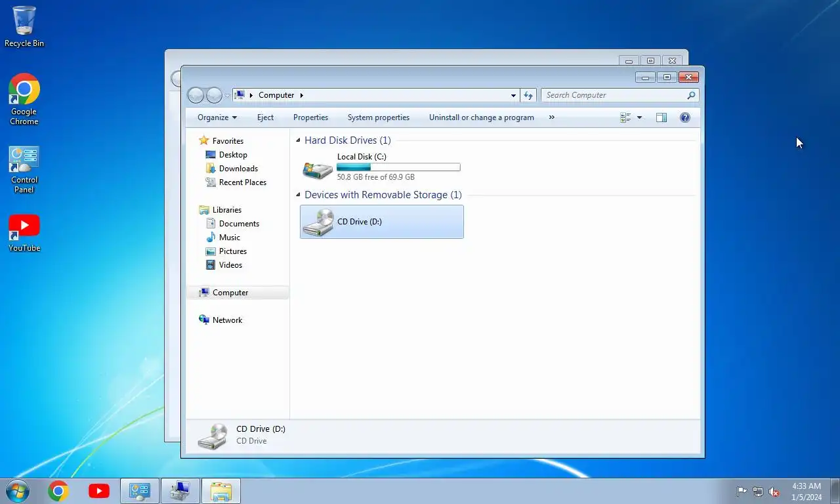Select Downloads under Favorites
Screen dimensions: 840x504
coord(238,169)
